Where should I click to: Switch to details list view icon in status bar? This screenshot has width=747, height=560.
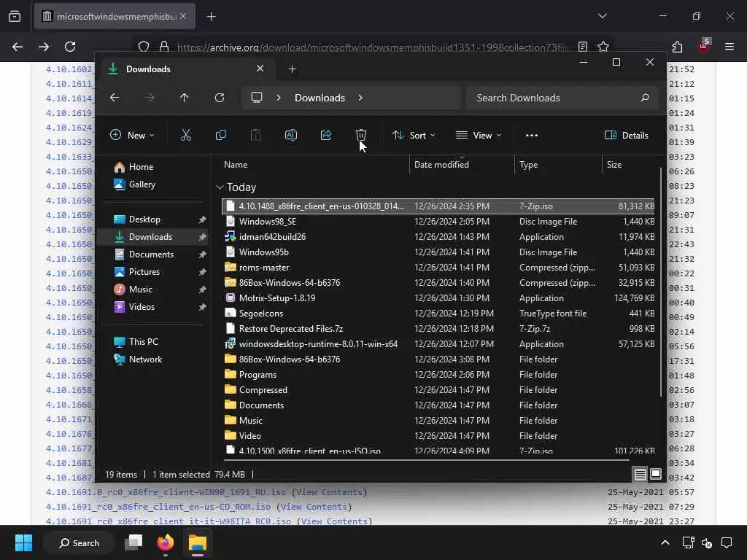pyautogui.click(x=640, y=474)
